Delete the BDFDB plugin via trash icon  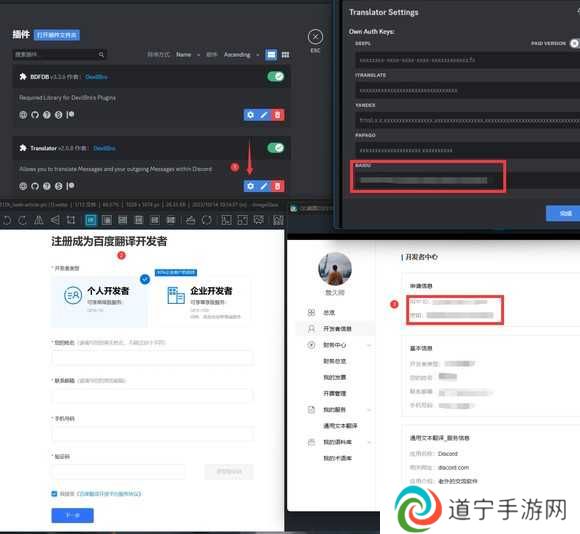[x=277, y=115]
